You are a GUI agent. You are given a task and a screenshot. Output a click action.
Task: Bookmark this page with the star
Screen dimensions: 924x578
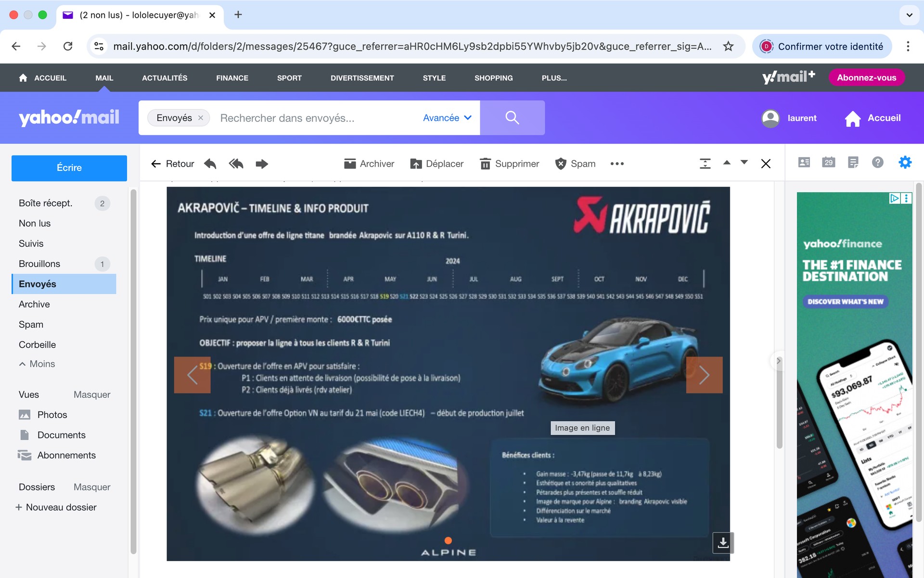pyautogui.click(x=728, y=46)
